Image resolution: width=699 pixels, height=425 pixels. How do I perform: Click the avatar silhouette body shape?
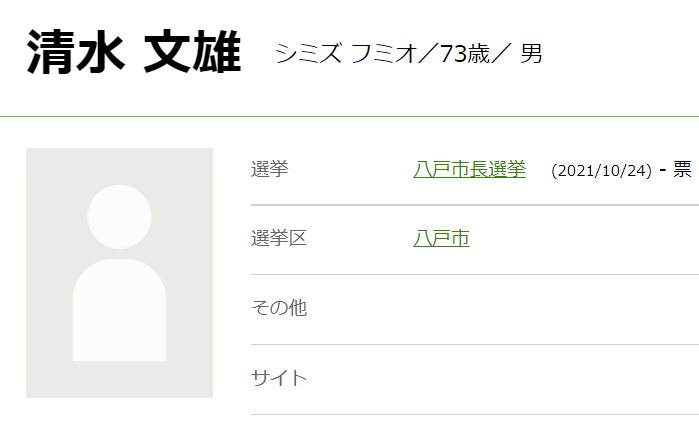(119, 310)
